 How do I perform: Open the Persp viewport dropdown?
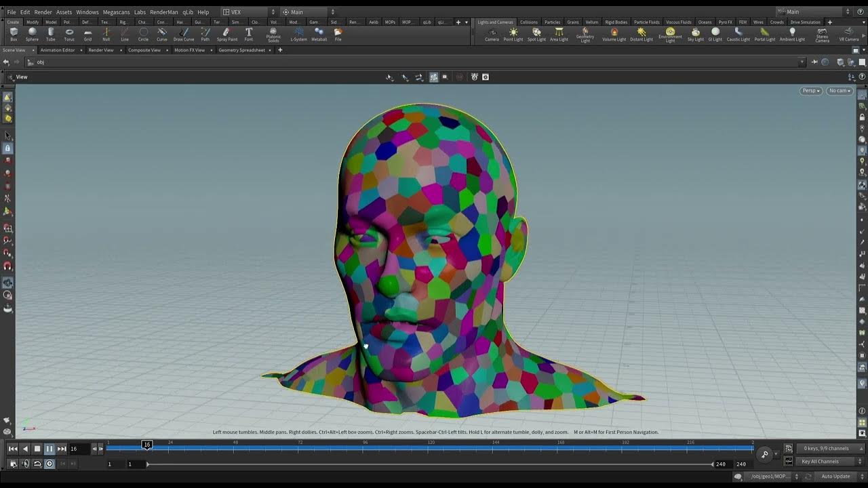click(x=811, y=91)
